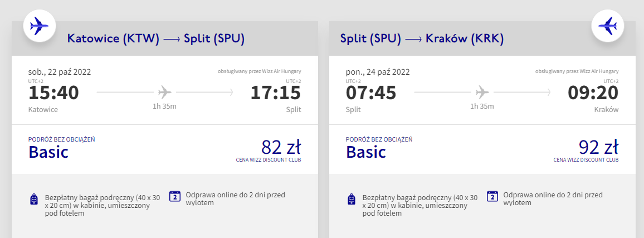Click the backpack baggage icon in the Katowice flight
644x238 pixels.
[35, 200]
